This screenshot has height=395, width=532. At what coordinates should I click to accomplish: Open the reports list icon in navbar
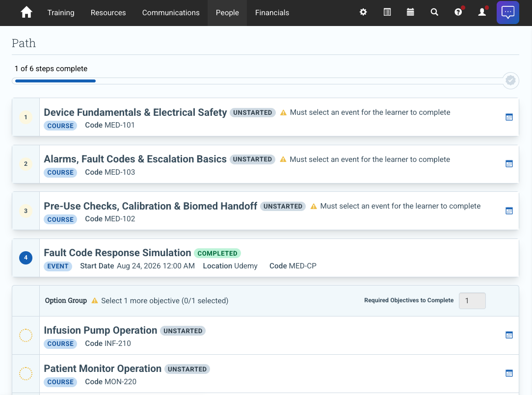(x=387, y=12)
